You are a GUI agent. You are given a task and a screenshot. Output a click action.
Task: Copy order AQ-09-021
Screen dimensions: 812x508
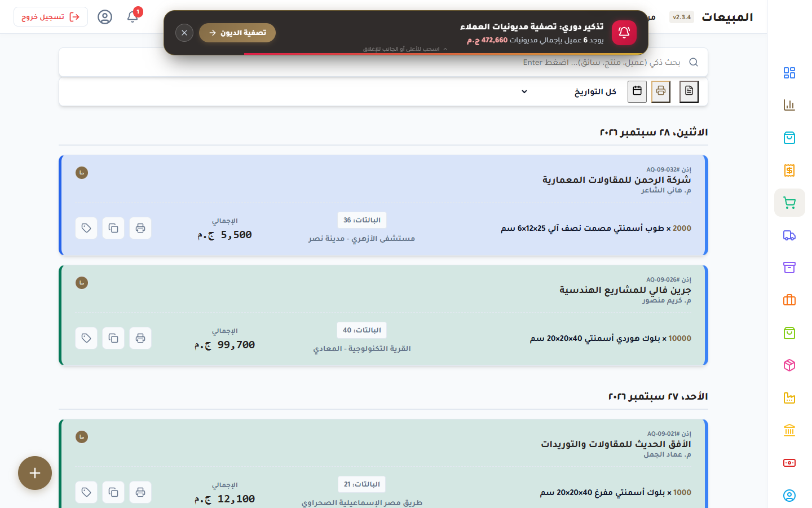tap(113, 492)
